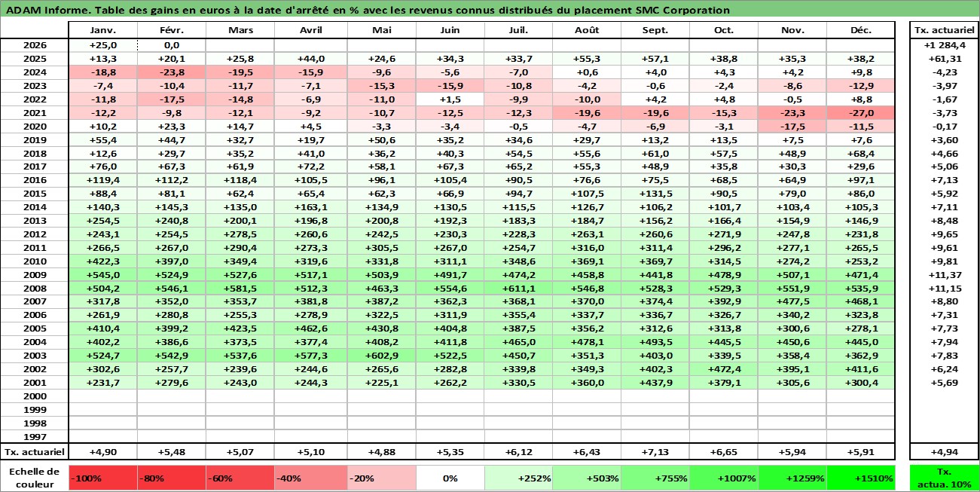Click the +252% light green scale swatch
The height and width of the screenshot is (492, 980).
[x=518, y=478]
